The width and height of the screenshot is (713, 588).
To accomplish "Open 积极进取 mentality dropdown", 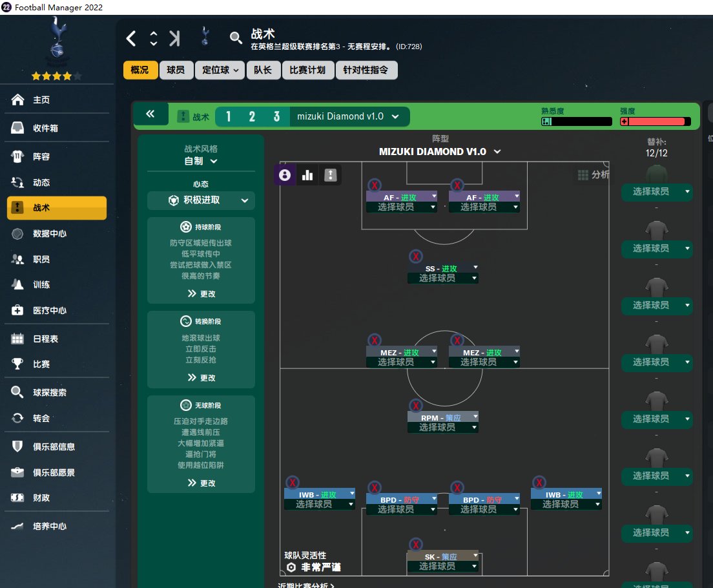I will point(201,200).
